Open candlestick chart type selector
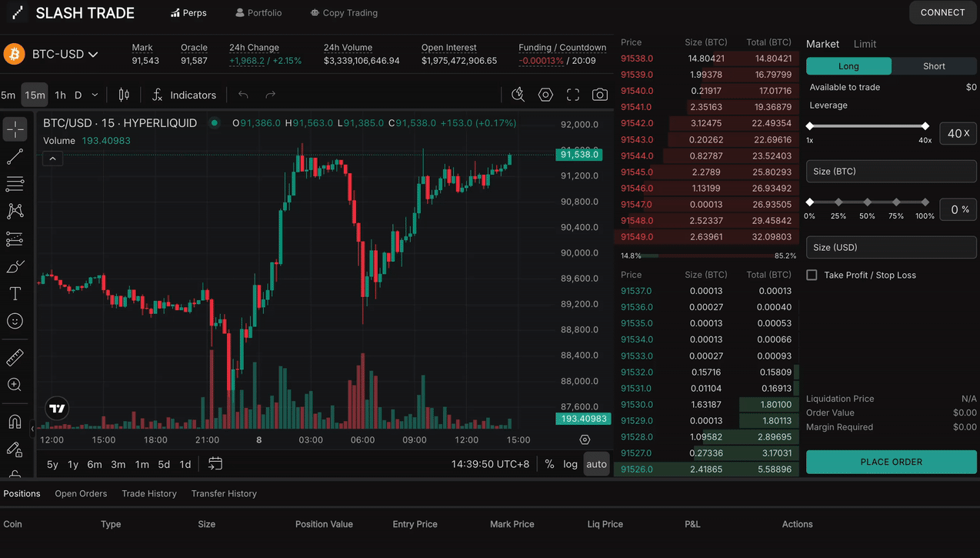This screenshot has height=558, width=980. pyautogui.click(x=124, y=95)
